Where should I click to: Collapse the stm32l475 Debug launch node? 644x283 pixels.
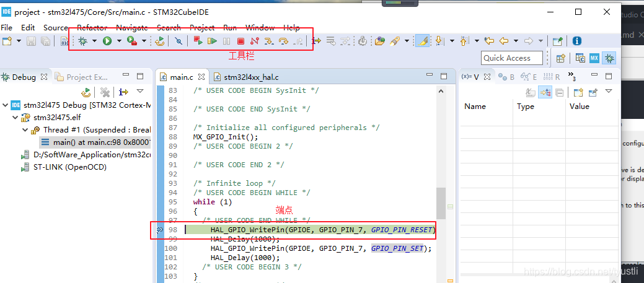point(6,105)
